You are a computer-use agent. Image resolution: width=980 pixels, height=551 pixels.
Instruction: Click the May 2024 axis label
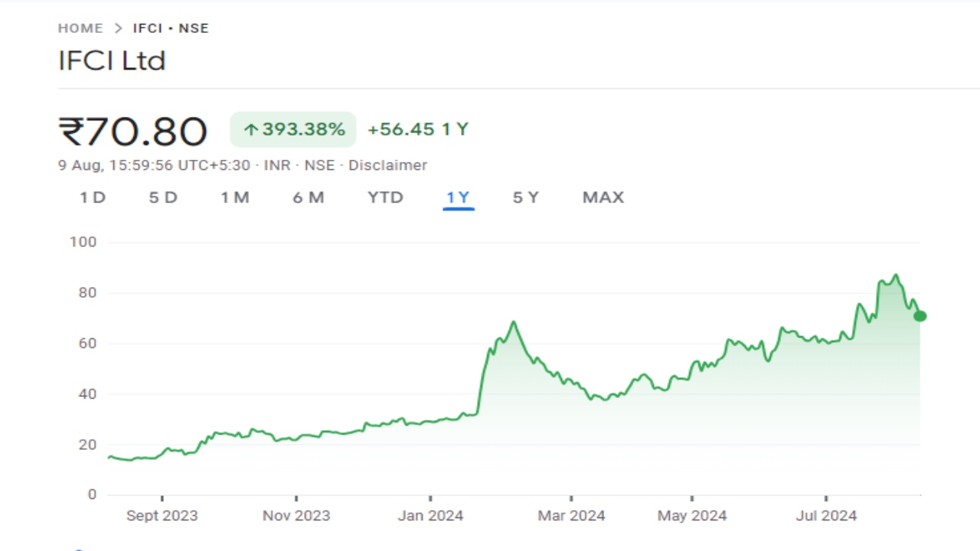point(691,516)
